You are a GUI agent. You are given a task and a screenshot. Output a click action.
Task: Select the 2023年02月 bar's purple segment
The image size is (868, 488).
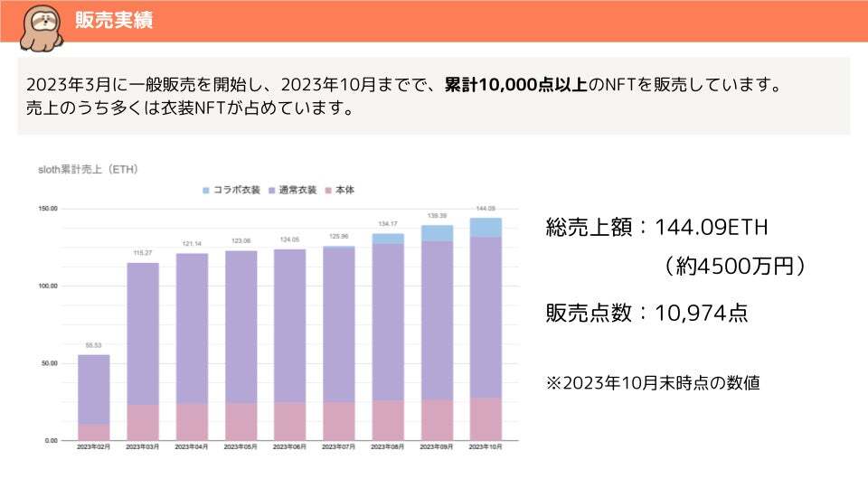click(x=94, y=389)
